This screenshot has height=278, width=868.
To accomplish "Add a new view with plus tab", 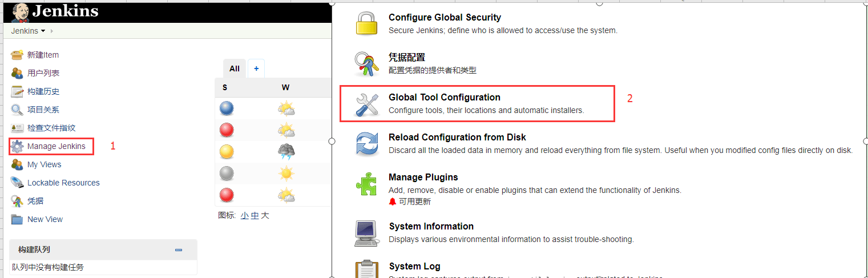I will click(x=256, y=69).
